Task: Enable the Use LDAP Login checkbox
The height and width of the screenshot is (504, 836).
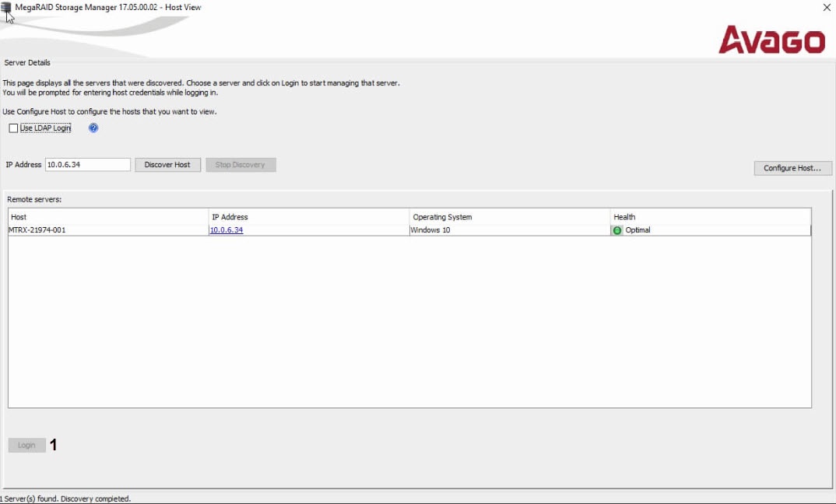Action: coord(13,128)
